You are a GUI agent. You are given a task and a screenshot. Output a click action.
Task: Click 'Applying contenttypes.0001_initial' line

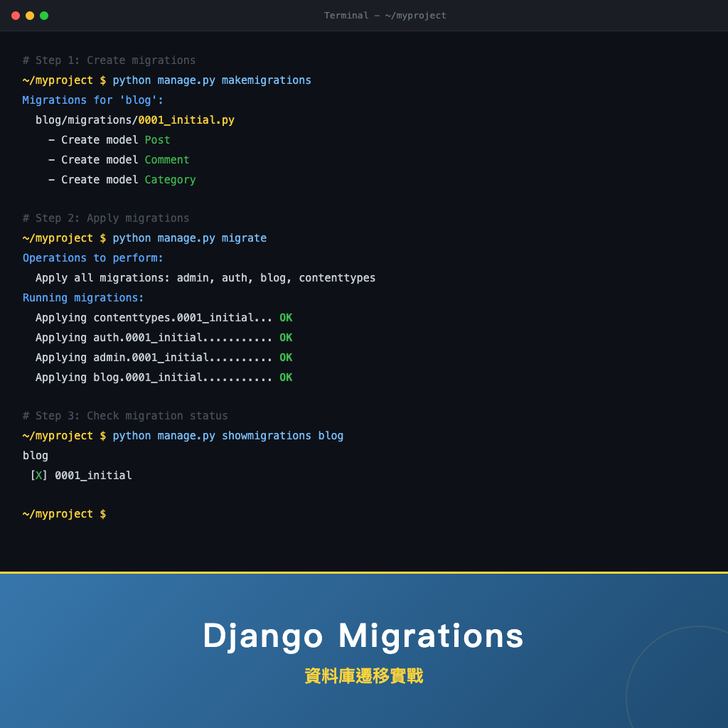[164, 318]
